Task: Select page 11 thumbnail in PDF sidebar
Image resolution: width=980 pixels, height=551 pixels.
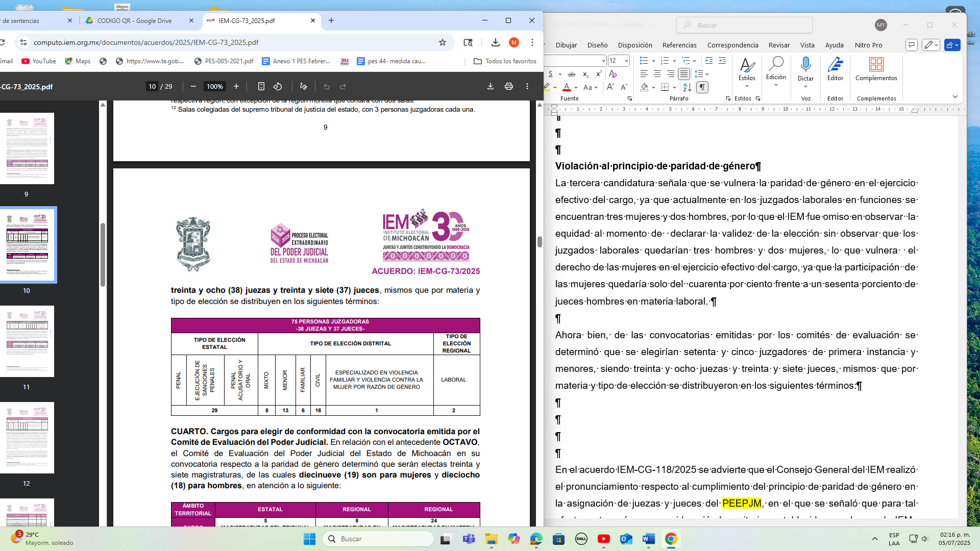Action: [x=28, y=341]
